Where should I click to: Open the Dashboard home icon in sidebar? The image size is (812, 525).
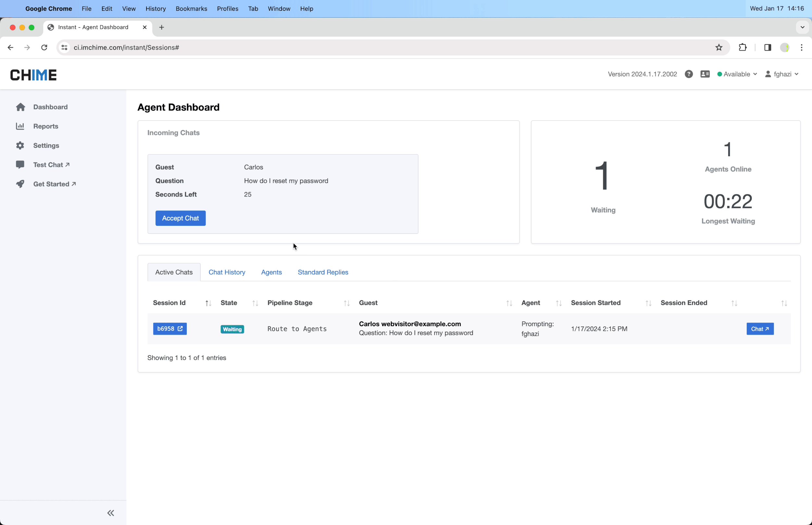tap(20, 107)
